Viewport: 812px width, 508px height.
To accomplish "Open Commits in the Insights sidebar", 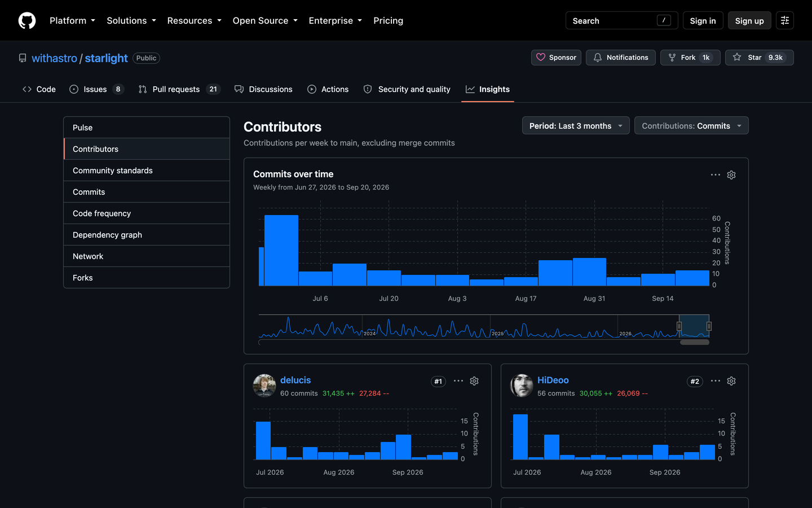I will point(147,192).
